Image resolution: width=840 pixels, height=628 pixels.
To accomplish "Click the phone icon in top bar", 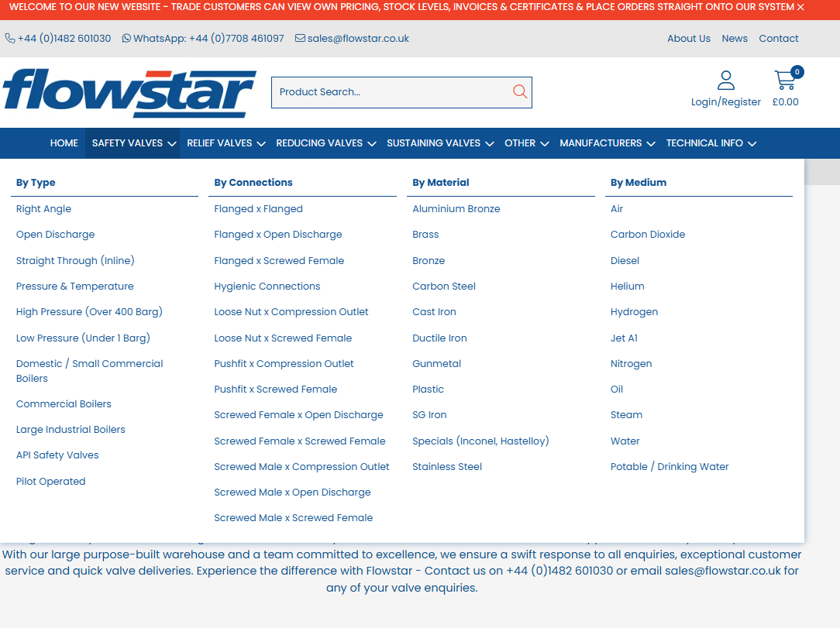I will (10, 39).
